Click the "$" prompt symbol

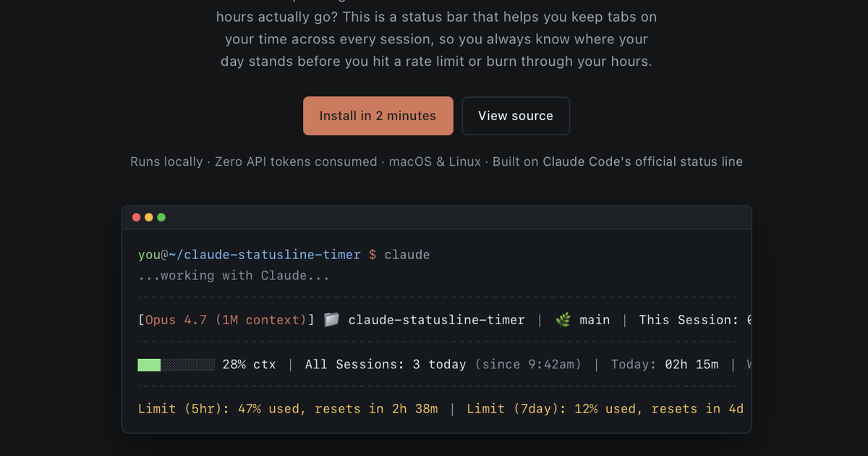373,255
